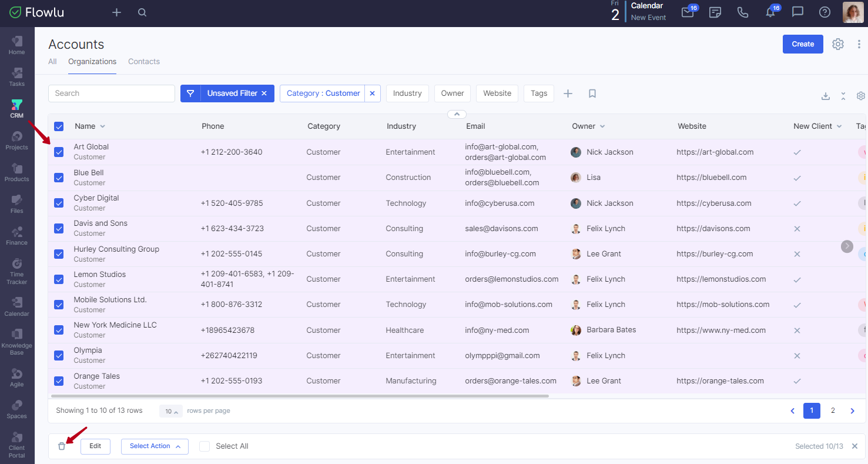Image resolution: width=868 pixels, height=464 pixels.
Task: Click the Edit button
Action: 95,446
